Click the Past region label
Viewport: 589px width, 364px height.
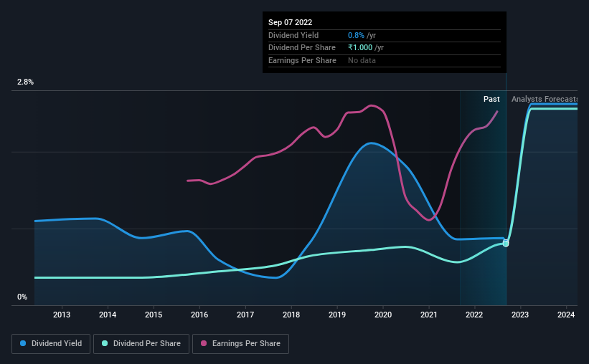click(491, 99)
